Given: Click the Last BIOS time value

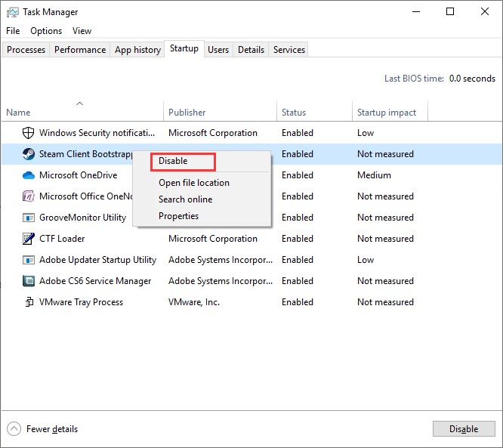Looking at the screenshot, I should pos(472,79).
